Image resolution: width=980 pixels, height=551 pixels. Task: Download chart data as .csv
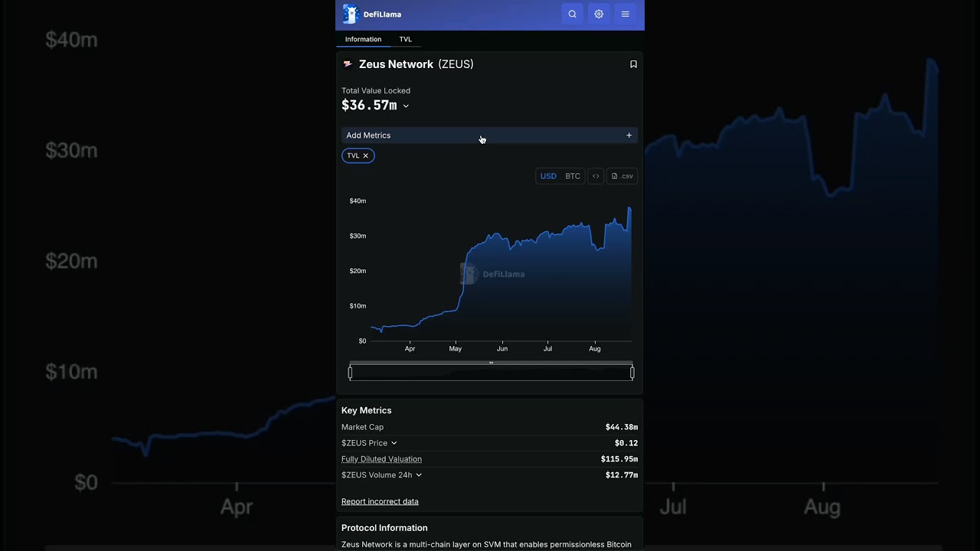(x=622, y=176)
